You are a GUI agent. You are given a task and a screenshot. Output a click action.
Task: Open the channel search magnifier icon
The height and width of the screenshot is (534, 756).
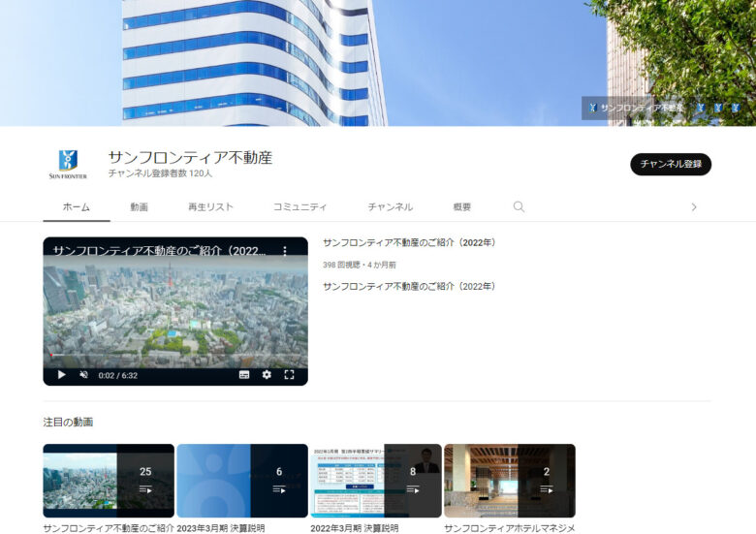(519, 206)
